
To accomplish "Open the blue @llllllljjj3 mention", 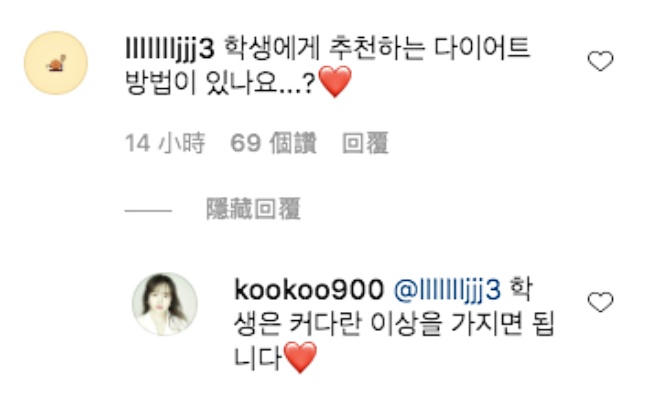I will point(447,290).
